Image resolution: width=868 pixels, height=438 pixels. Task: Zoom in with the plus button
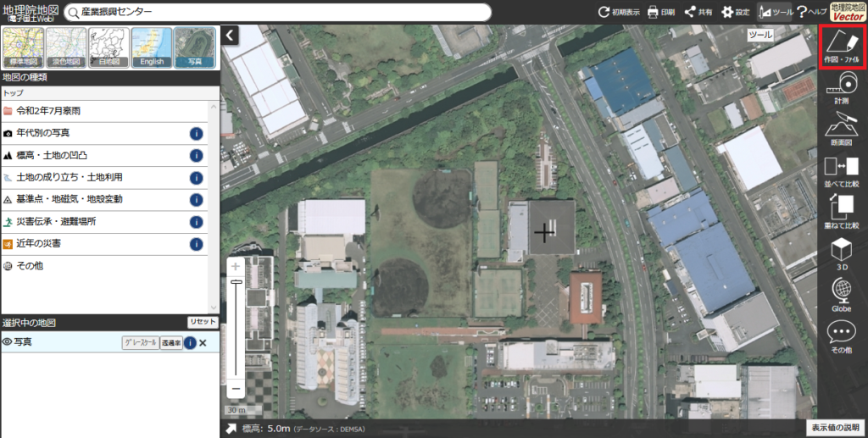click(x=236, y=267)
